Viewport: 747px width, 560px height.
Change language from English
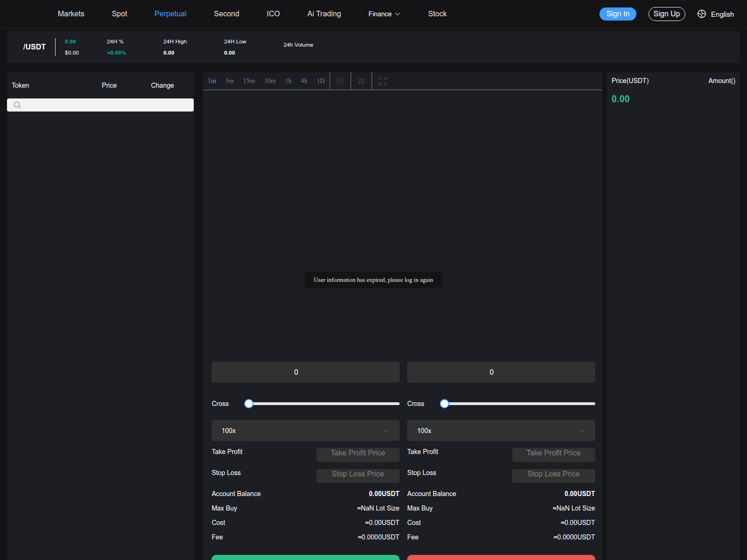722,14
